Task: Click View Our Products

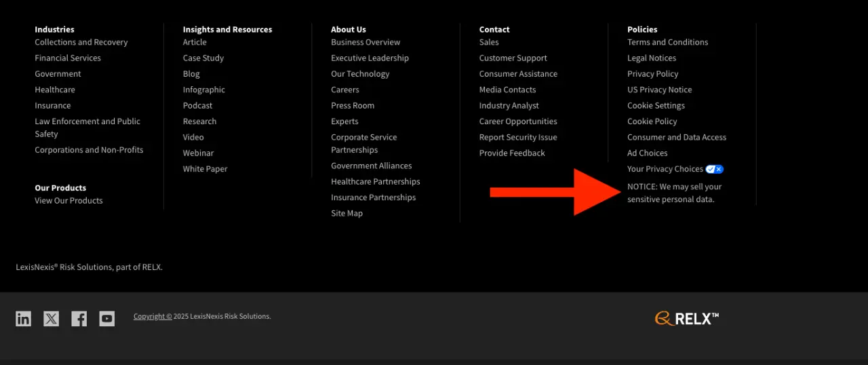Action: [68, 201]
